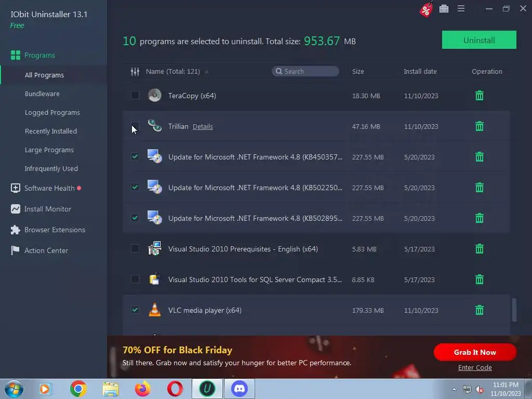This screenshot has width=532, height=399.
Task: Click the trash icon for Trillian
Action: coord(479,126)
